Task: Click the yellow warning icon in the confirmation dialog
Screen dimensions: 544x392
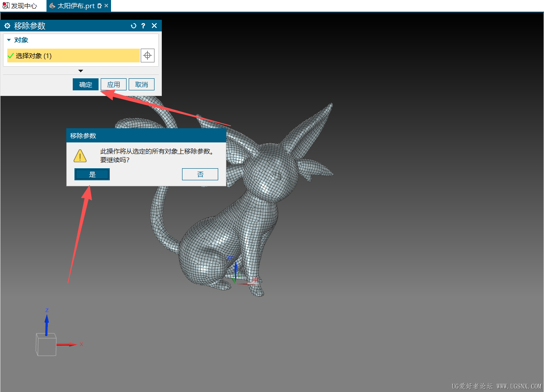Action: (80, 155)
